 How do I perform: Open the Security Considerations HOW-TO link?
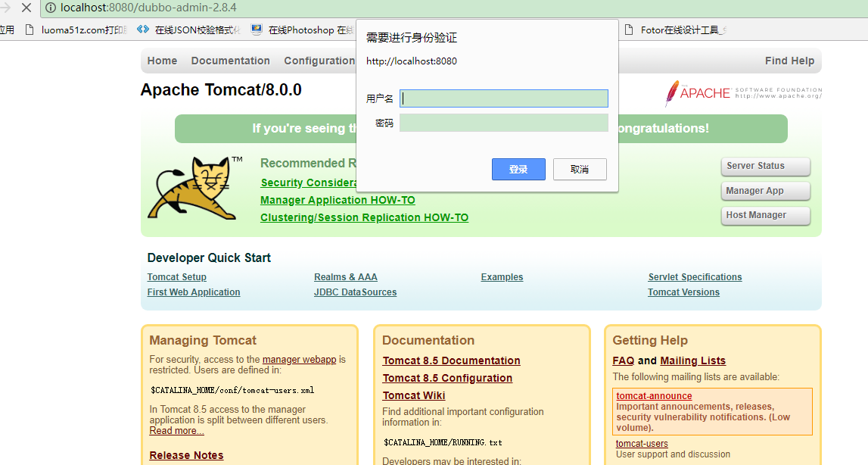click(308, 183)
